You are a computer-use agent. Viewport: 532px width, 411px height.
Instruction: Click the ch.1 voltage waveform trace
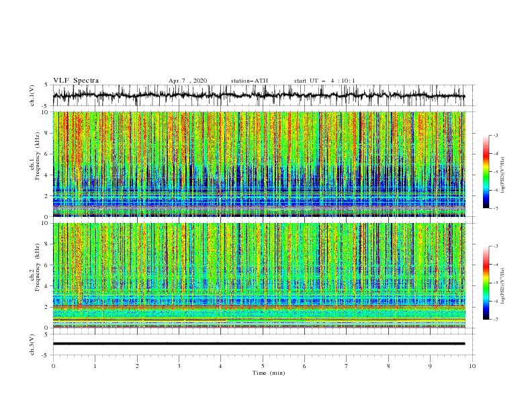259,95
